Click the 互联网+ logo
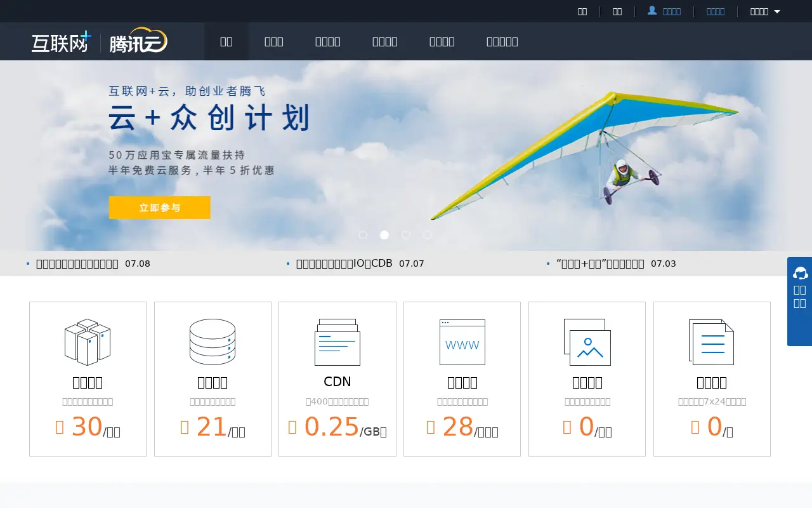 (61, 41)
